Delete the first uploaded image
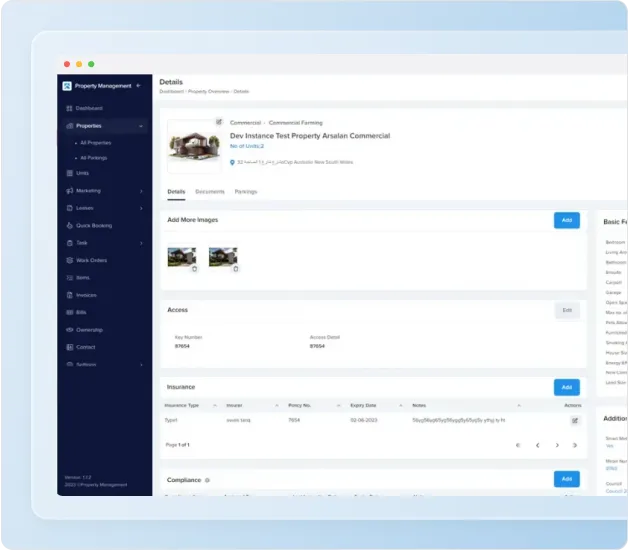The width and height of the screenshot is (628, 550). tap(194, 269)
